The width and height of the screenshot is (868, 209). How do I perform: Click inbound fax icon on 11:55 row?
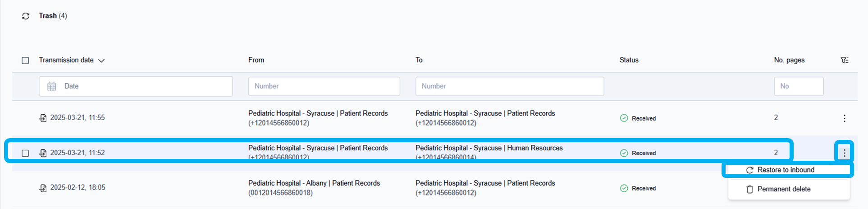click(x=43, y=118)
